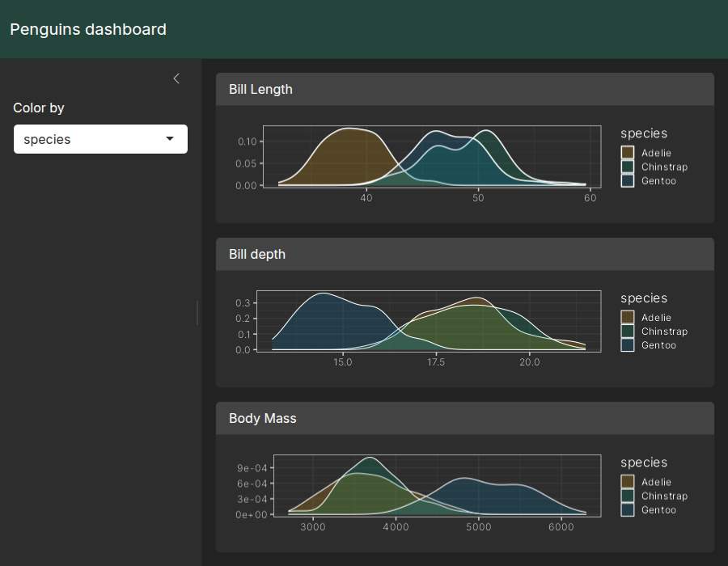
Task: Click the dropdown caret arrow beside species
Action: point(170,139)
